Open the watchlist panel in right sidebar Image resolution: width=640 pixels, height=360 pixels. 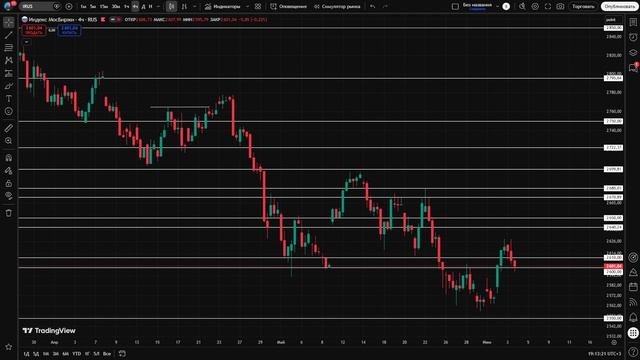click(x=633, y=22)
